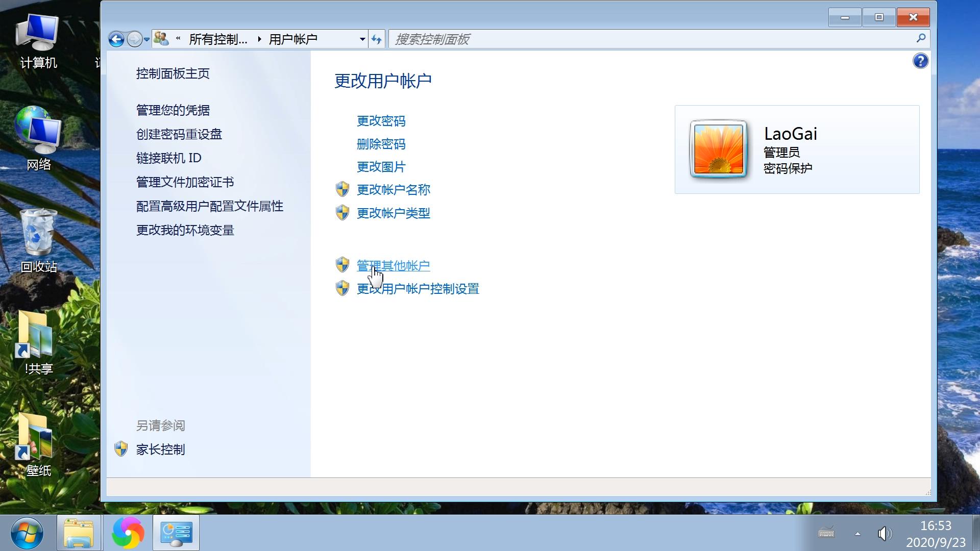Open the 更改密码 link
This screenshot has height=551, width=980.
coord(381,121)
